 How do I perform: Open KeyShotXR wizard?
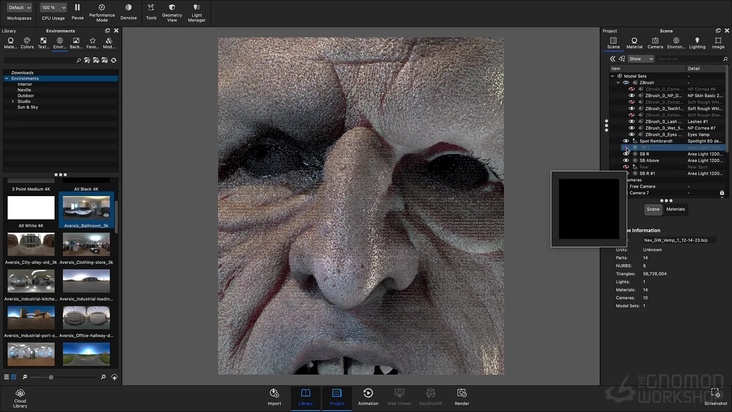[x=430, y=397]
